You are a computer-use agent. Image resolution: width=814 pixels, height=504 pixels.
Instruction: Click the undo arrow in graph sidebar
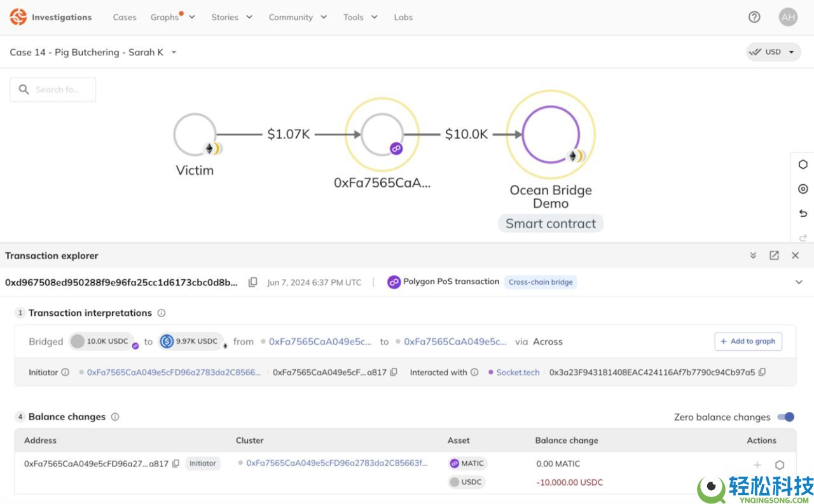pos(803,214)
